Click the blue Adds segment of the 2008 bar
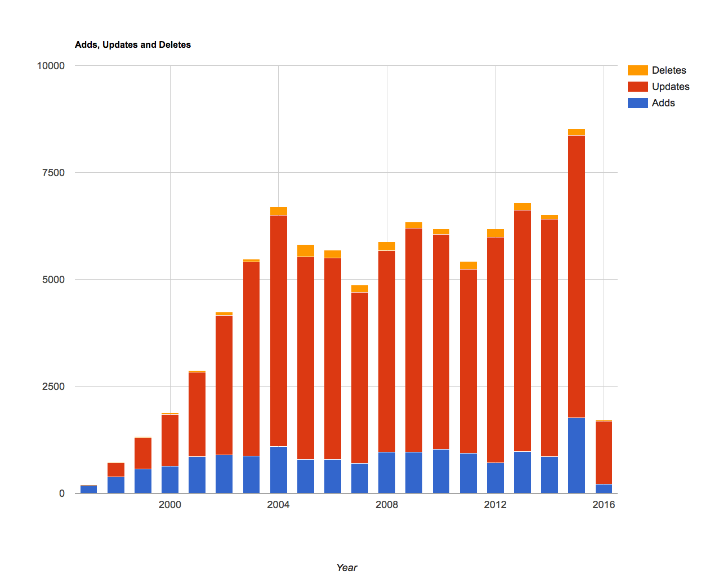 pyautogui.click(x=387, y=473)
